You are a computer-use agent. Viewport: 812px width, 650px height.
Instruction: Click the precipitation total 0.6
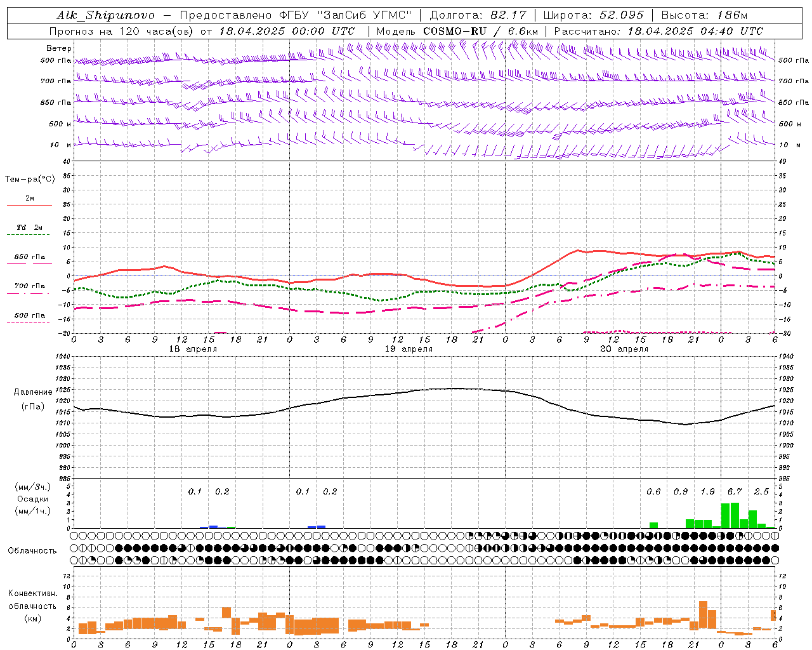(653, 492)
